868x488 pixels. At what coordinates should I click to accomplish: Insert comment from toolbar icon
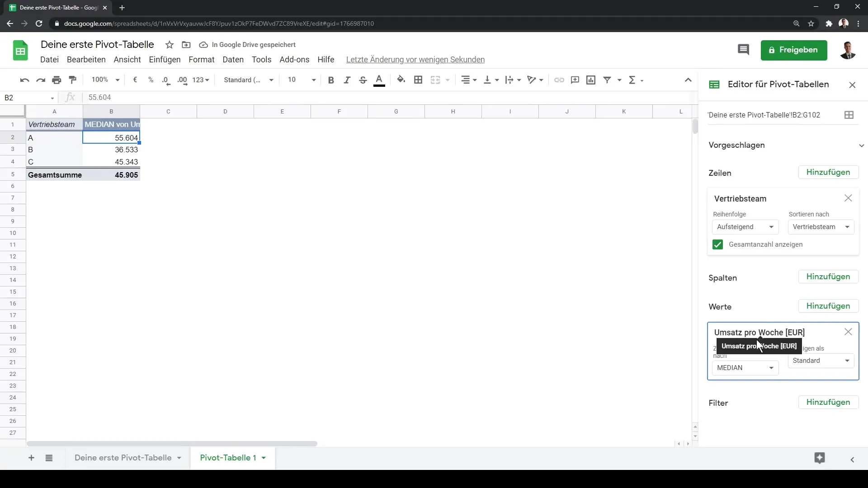[x=575, y=80]
